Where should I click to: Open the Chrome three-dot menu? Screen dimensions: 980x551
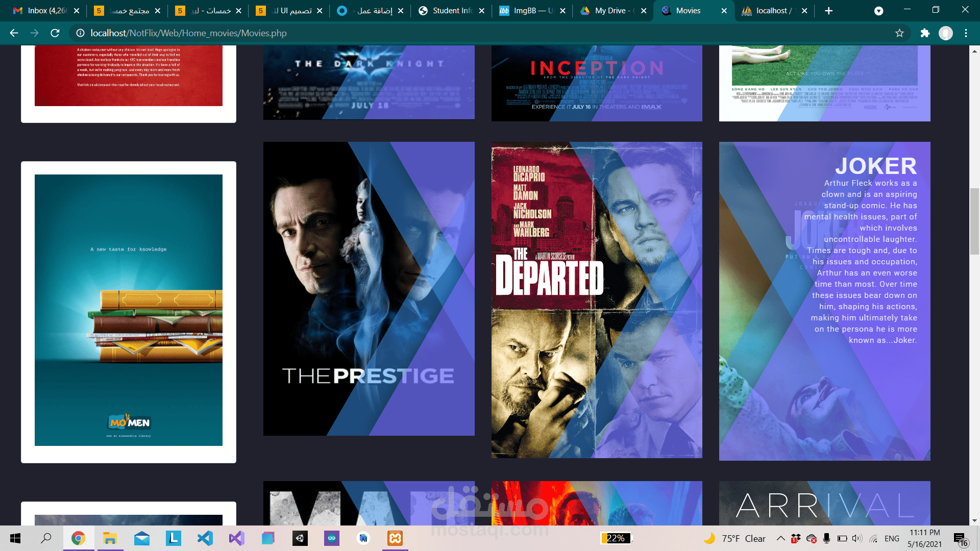point(966,33)
